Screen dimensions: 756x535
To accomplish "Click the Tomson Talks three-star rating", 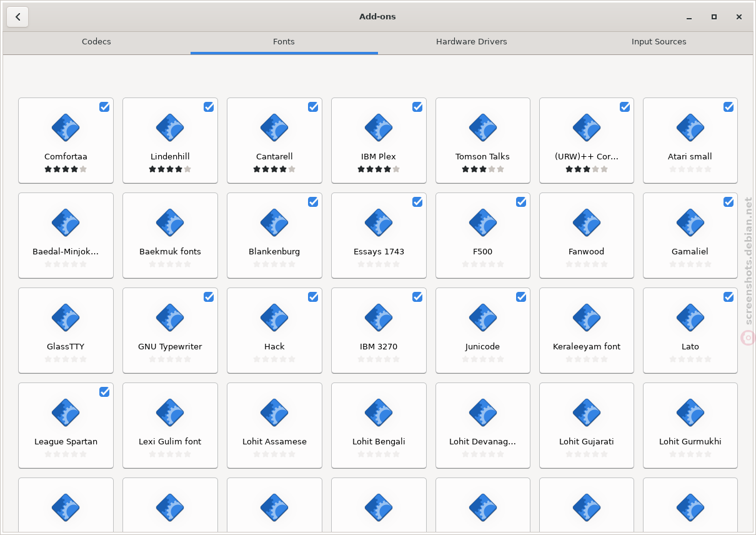I will pos(483,169).
